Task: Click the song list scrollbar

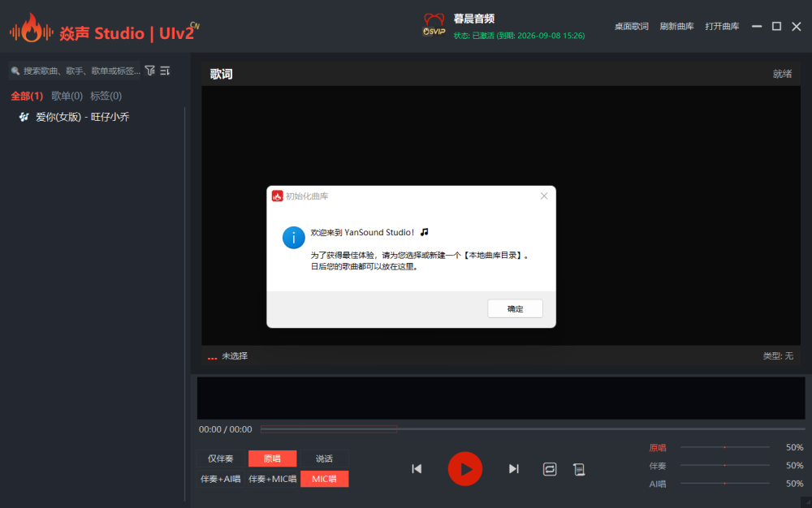Action: (x=185, y=304)
